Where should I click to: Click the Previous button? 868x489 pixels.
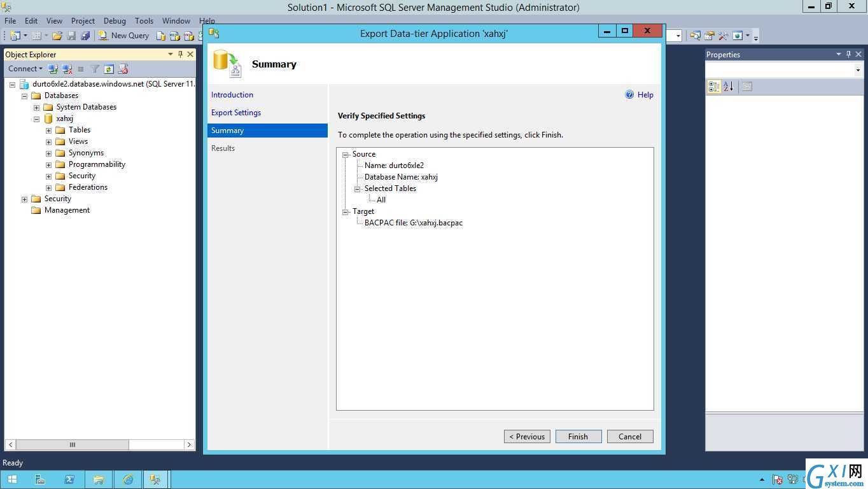pos(527,437)
